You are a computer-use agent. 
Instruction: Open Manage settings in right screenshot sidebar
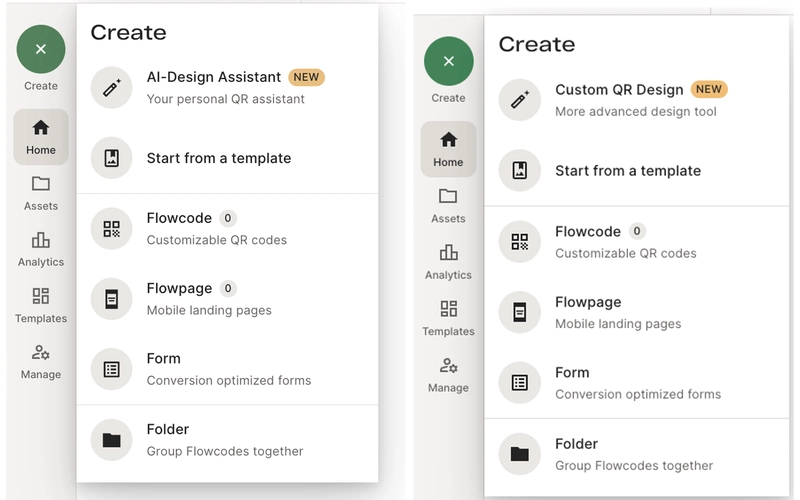448,375
